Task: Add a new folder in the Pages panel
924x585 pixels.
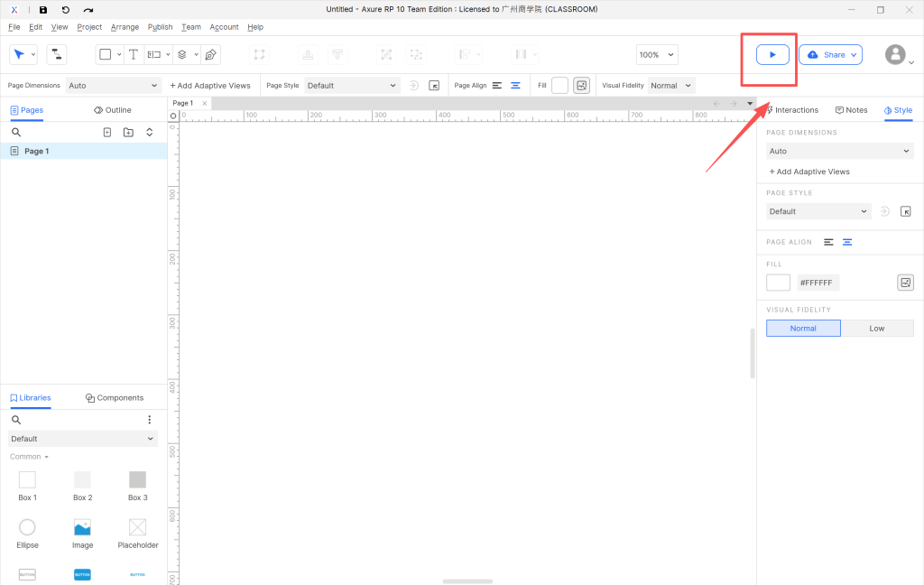Action: (128, 132)
